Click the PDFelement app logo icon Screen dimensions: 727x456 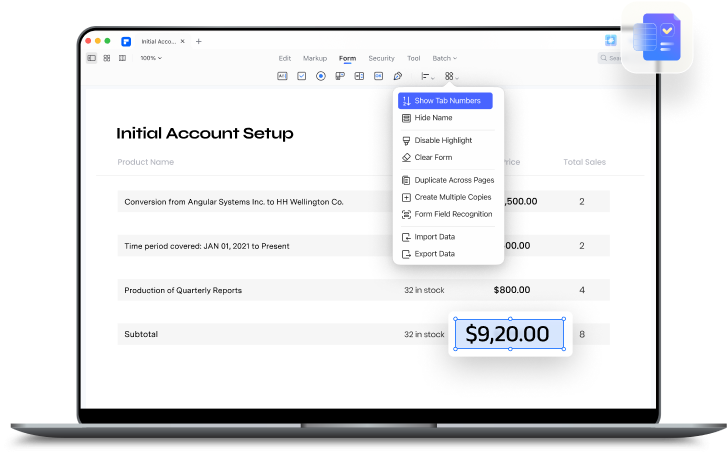[126, 42]
